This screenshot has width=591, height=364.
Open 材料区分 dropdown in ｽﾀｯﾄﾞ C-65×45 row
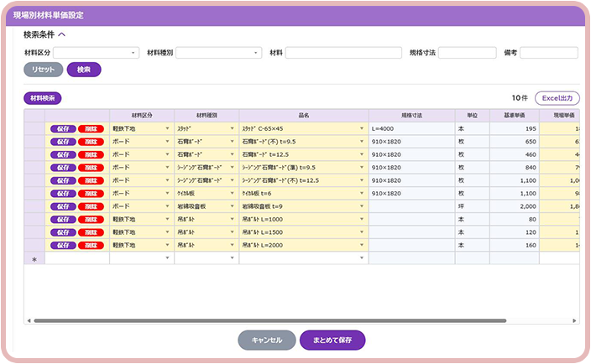click(167, 128)
